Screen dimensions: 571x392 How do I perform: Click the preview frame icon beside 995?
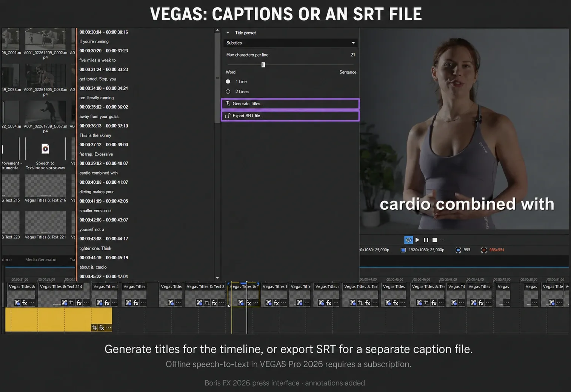[x=458, y=250]
